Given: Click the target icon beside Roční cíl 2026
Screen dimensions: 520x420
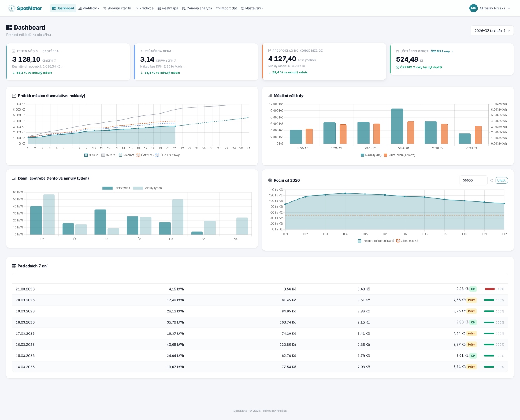Looking at the screenshot, I should [x=270, y=180].
